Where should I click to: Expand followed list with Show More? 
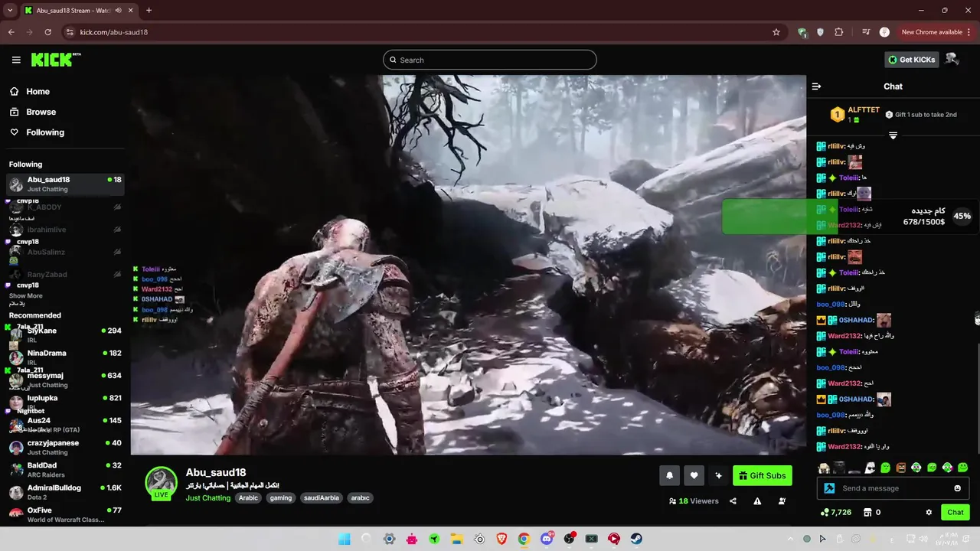[x=25, y=296]
